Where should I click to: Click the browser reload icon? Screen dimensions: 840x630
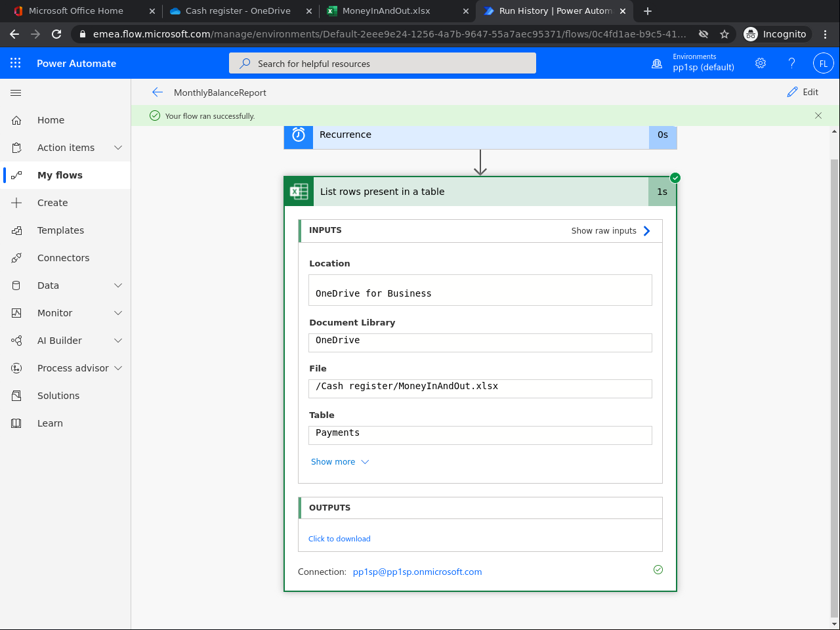pyautogui.click(x=56, y=34)
